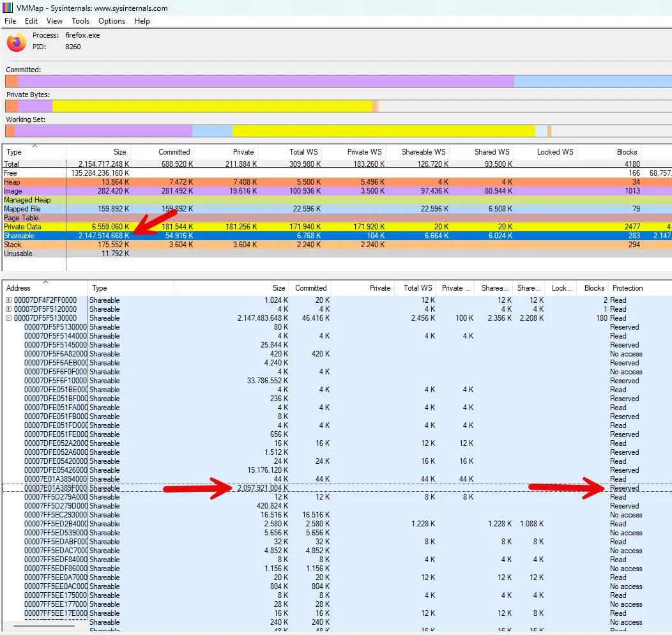Click the Working Set bar graph
The width and height of the screenshot is (672, 635).
pyautogui.click(x=339, y=131)
